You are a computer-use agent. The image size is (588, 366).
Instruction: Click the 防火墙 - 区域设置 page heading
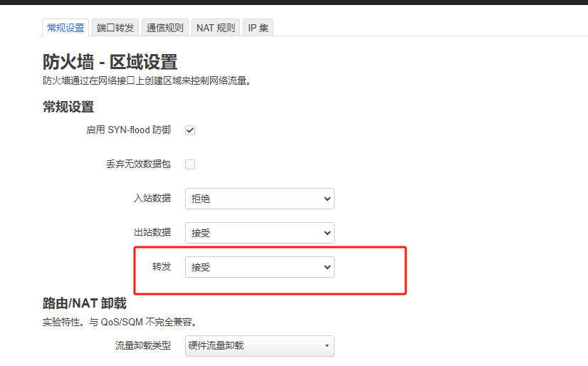(x=110, y=62)
